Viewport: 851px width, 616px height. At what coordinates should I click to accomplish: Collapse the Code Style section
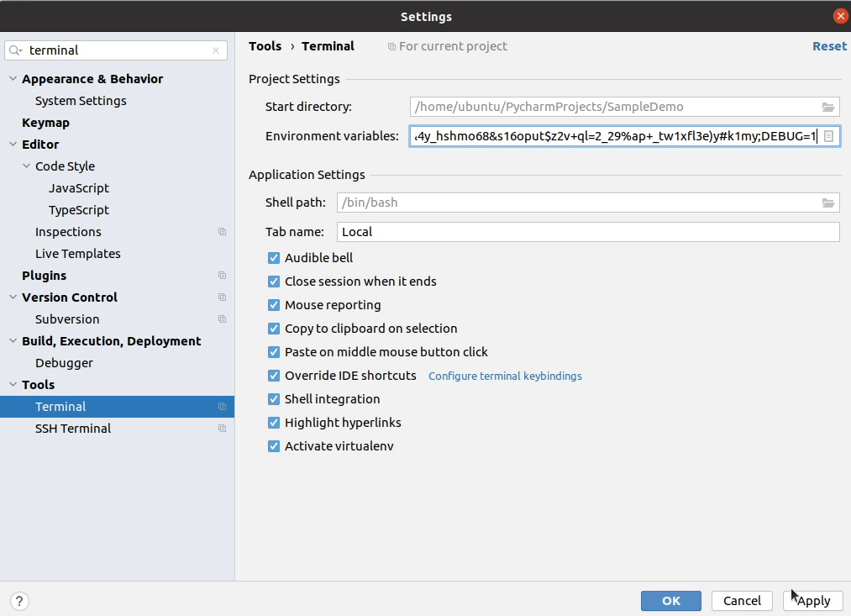pyautogui.click(x=26, y=166)
